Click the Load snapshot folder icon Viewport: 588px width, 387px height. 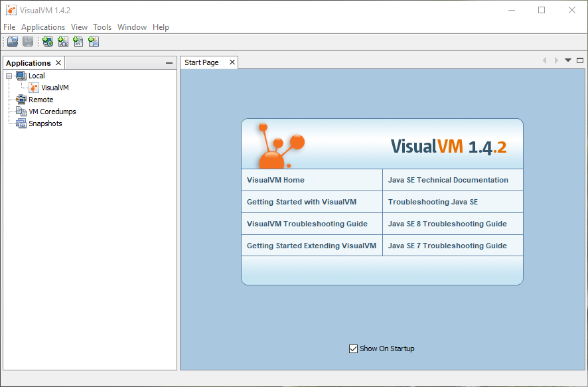point(13,42)
